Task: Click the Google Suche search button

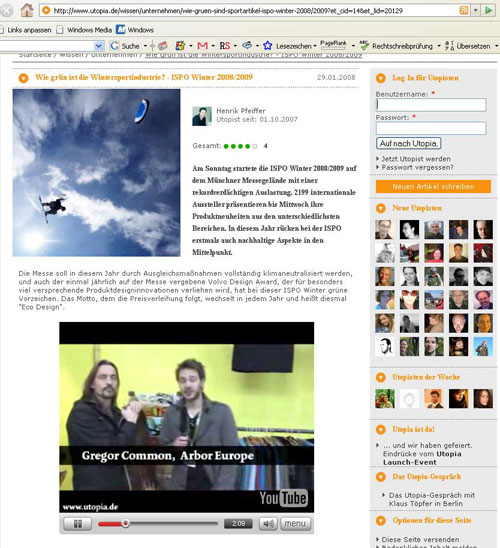Action: [x=125, y=46]
